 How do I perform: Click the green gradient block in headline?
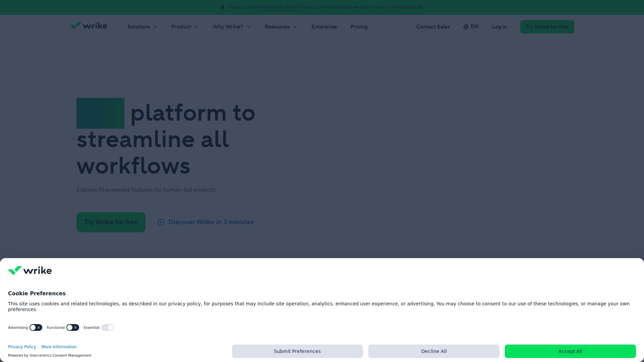point(100,113)
